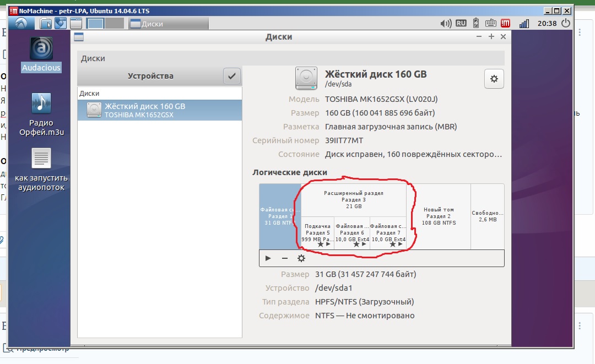Image resolution: width=595 pixels, height=364 pixels.
Task: Close the NoMachine session window
Action: 567,11
